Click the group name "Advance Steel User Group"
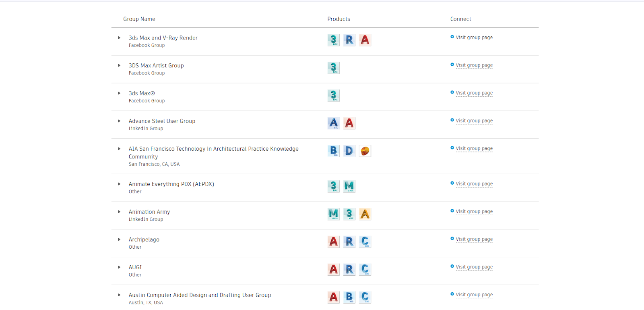This screenshot has height=310, width=644. coord(162,121)
